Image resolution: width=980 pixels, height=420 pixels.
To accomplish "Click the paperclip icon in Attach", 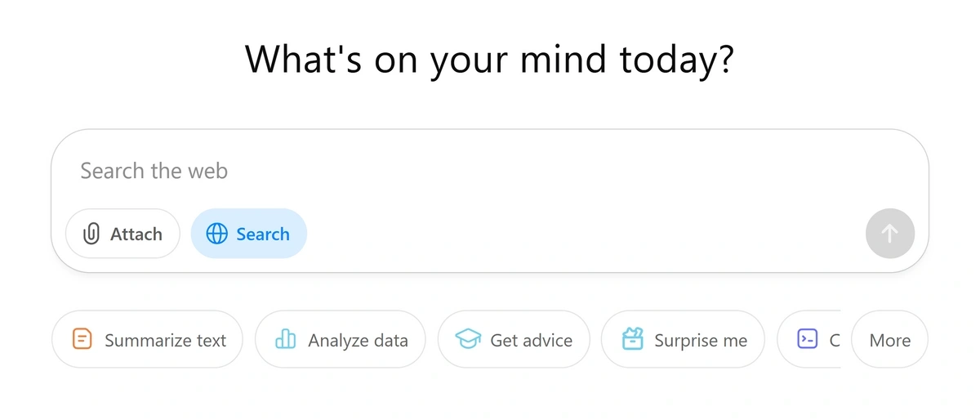I will click(91, 235).
